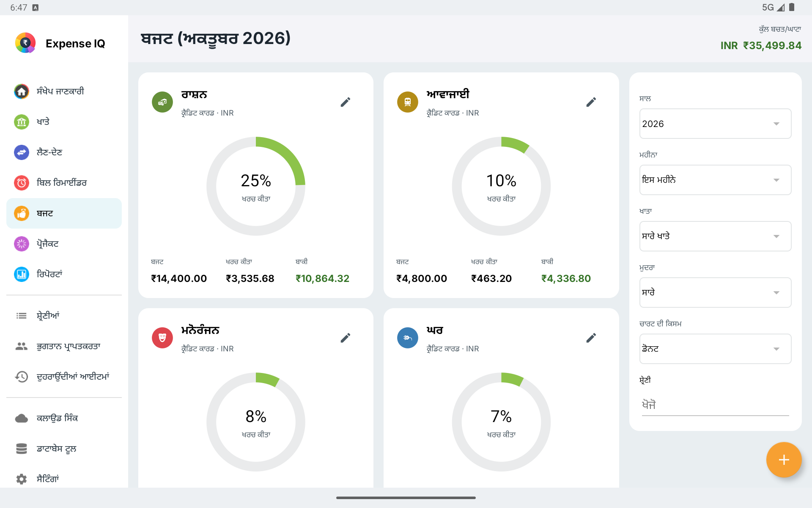The height and width of the screenshot is (508, 812).
Task: Click total savings INR ₹35,499.84
Action: 761,46
